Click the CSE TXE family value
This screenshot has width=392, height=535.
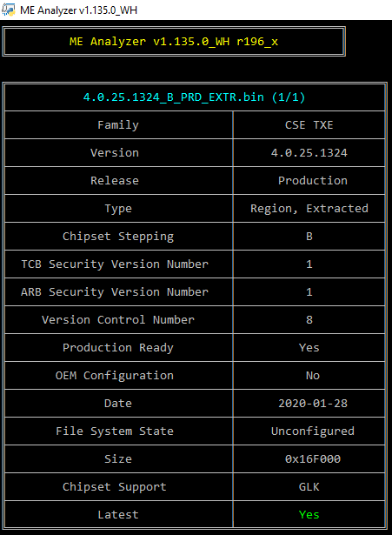pos(309,125)
